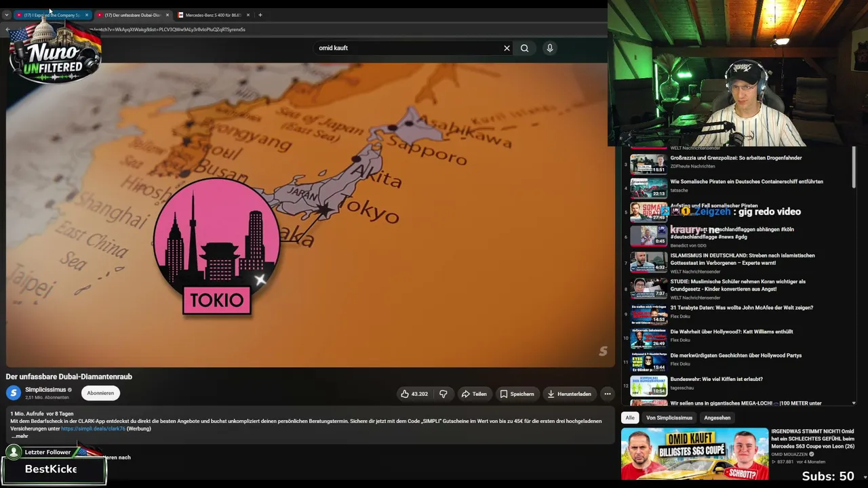
Task: Switch to the 'Der unfassbare Dubai-Diamantenraub' browser tab
Action: pyautogui.click(x=133, y=15)
